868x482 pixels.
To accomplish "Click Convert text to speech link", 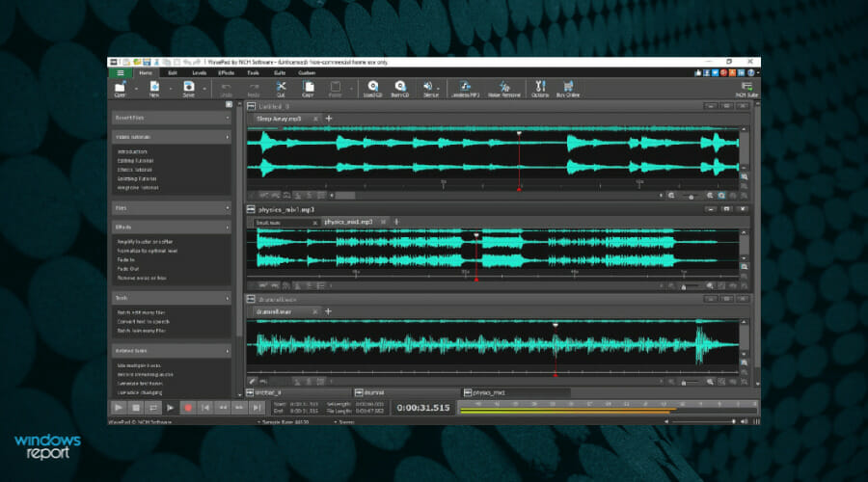I will 144,322.
